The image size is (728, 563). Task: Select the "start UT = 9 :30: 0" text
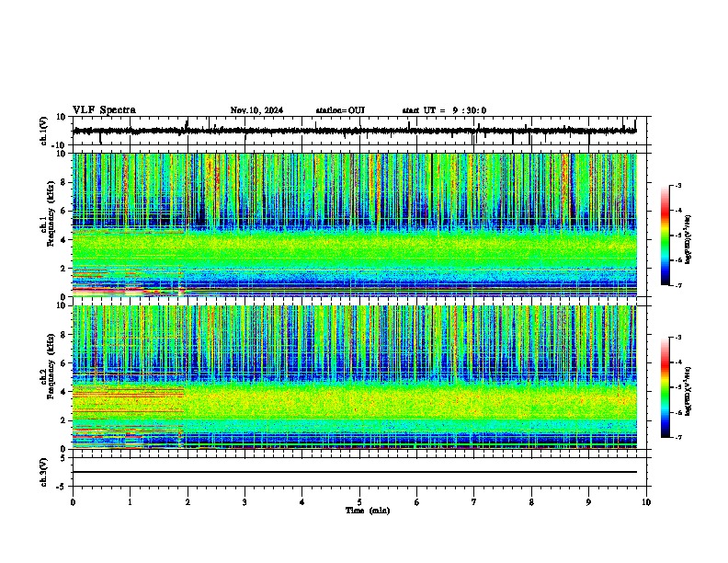(x=444, y=110)
